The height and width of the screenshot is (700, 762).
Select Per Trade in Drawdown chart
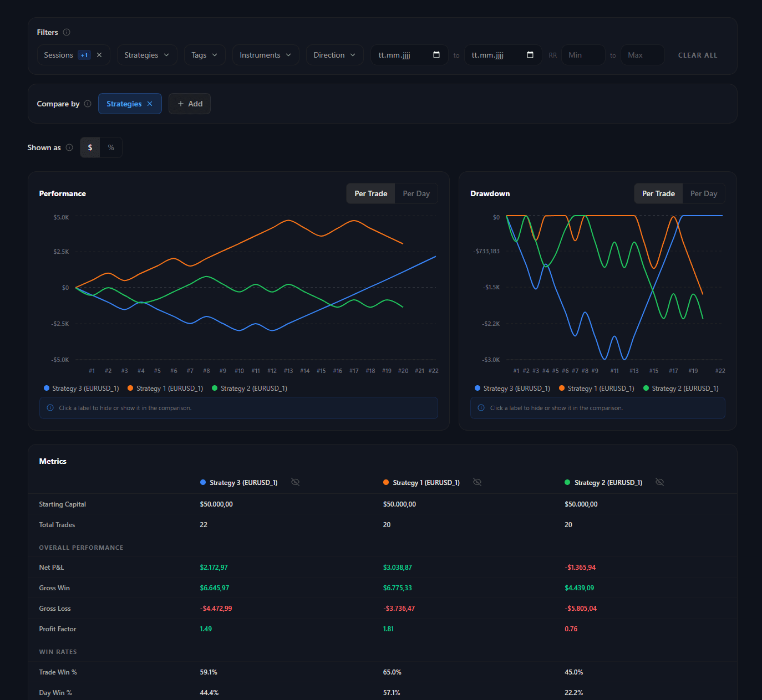click(x=659, y=193)
